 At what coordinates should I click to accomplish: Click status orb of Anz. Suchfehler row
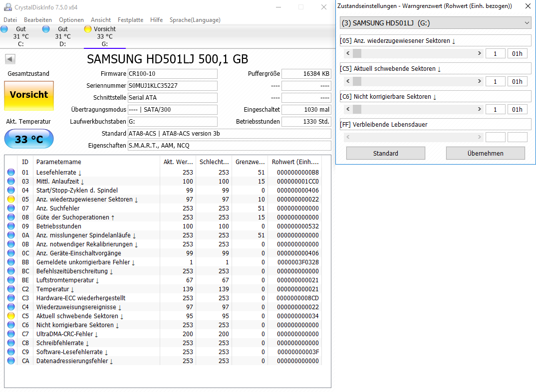[x=11, y=208]
